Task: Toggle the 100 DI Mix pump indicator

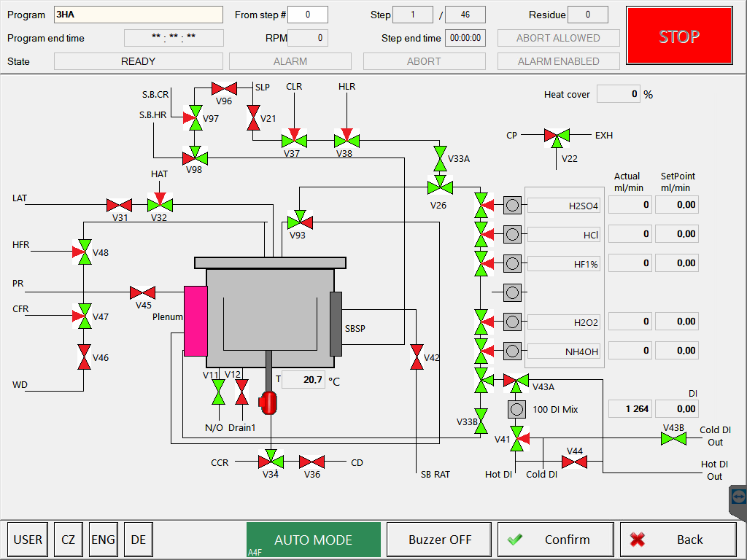Action: click(x=516, y=409)
